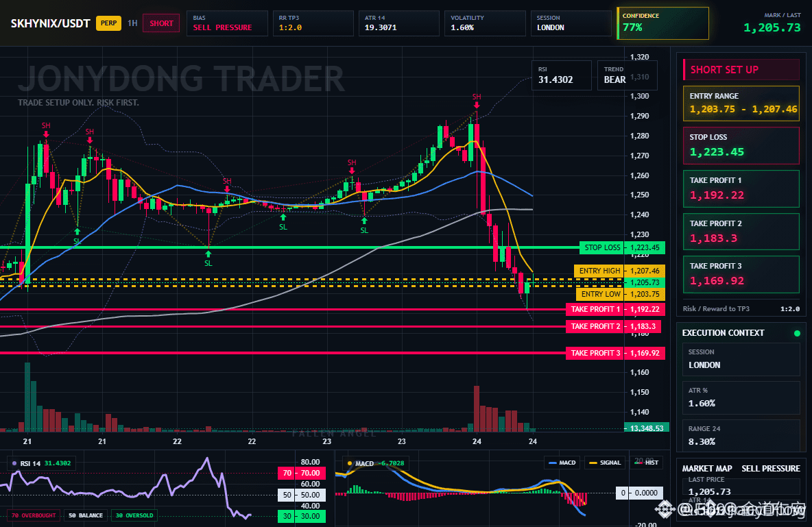Click the green 1,205.73 price axis tag

[644, 282]
